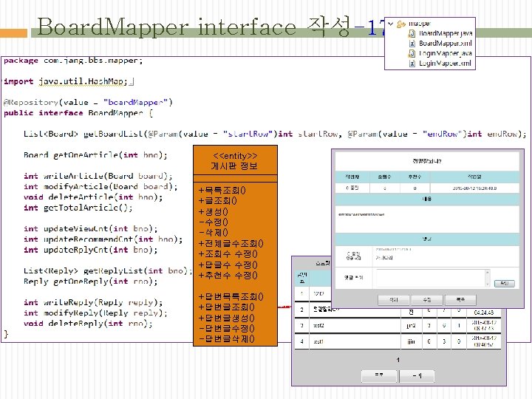Click +목록조회() in the entity box
The width and height of the screenshot is (532, 399).
click(222, 191)
